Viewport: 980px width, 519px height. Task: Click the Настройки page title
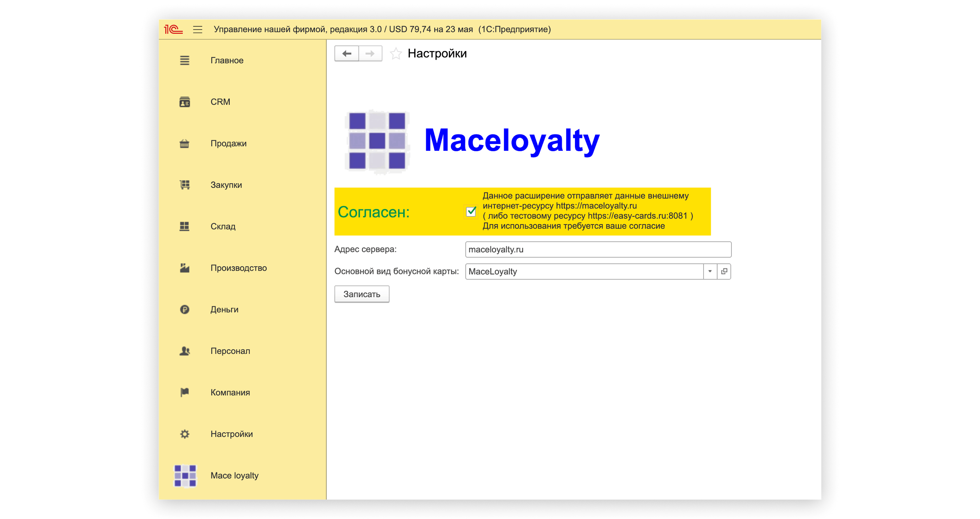coord(437,54)
